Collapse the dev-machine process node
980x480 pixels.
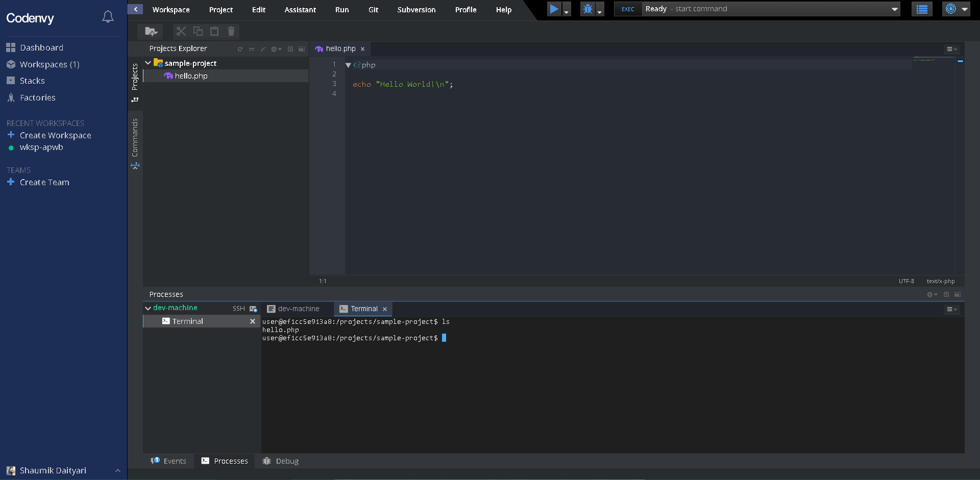[x=148, y=308]
